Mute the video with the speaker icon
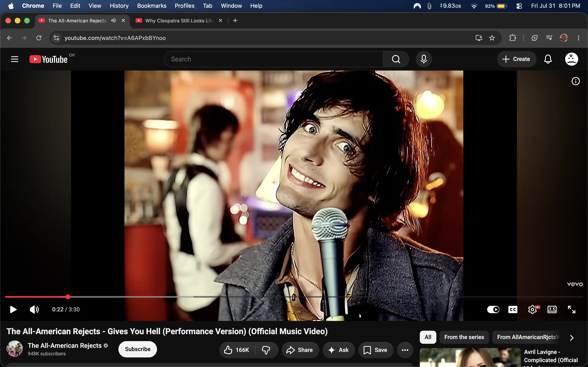 [x=34, y=310]
